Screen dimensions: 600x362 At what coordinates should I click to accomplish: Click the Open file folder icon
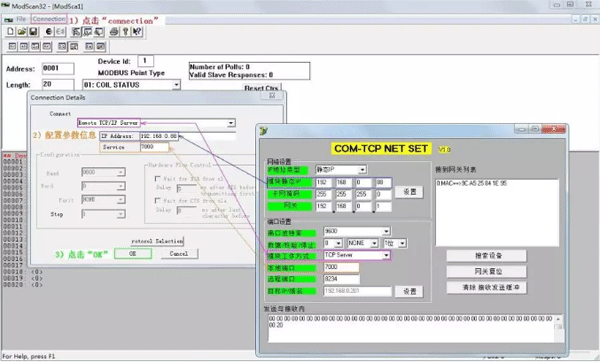[x=22, y=32]
